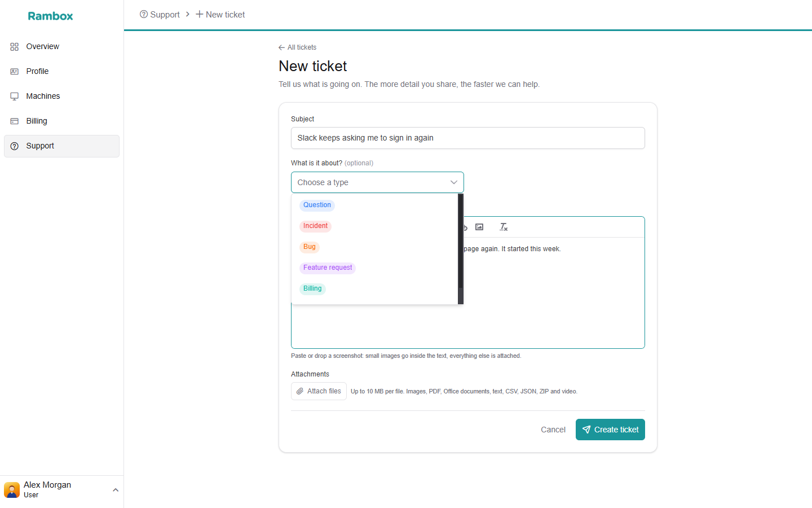Screen dimensions: 812x508
Task: Click the paperclip icon on Attach files
Action: point(300,391)
